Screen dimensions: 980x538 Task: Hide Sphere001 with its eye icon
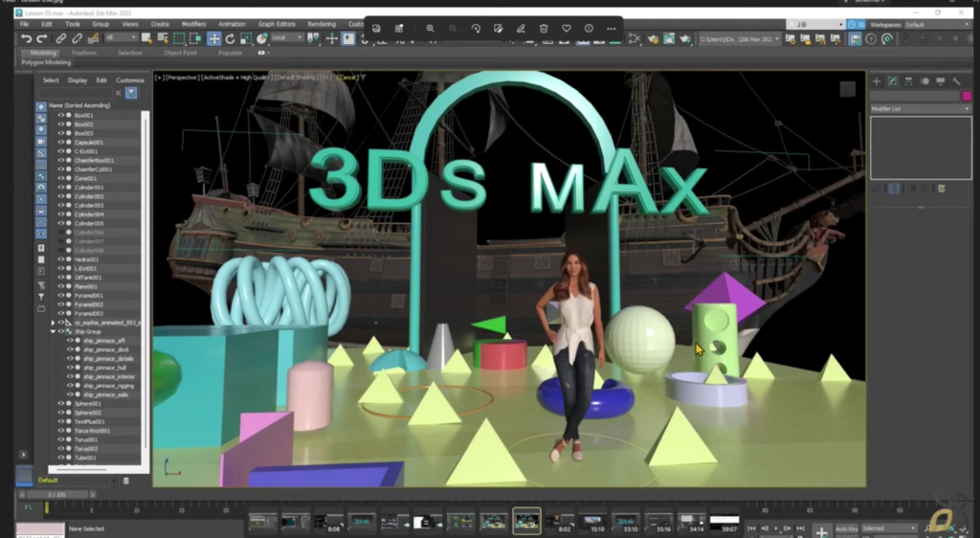click(x=61, y=404)
